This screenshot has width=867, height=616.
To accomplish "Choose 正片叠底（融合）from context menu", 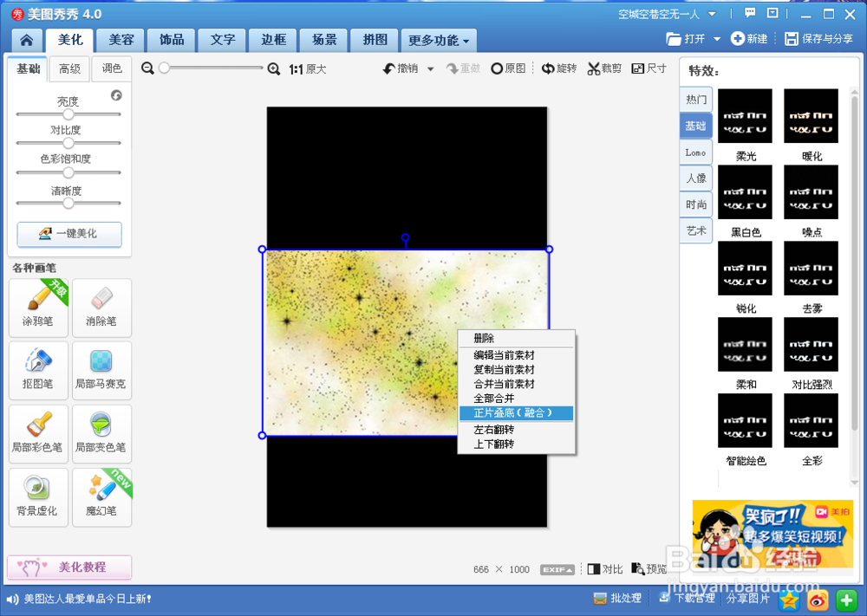I will [517, 412].
